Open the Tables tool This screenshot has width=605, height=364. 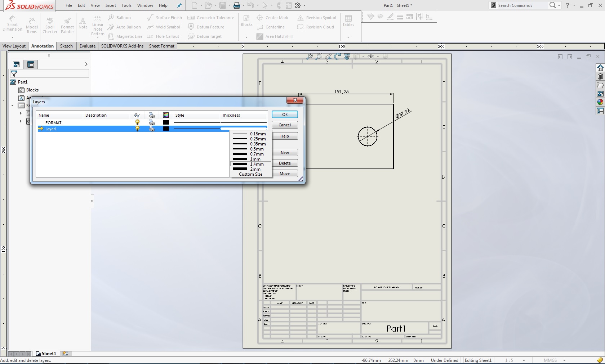348,21
